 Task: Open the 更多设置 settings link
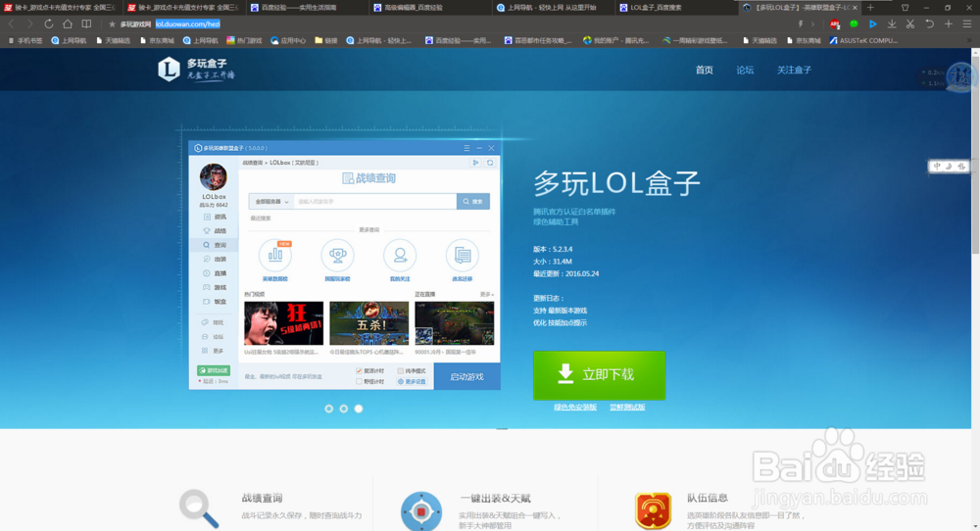[412, 381]
